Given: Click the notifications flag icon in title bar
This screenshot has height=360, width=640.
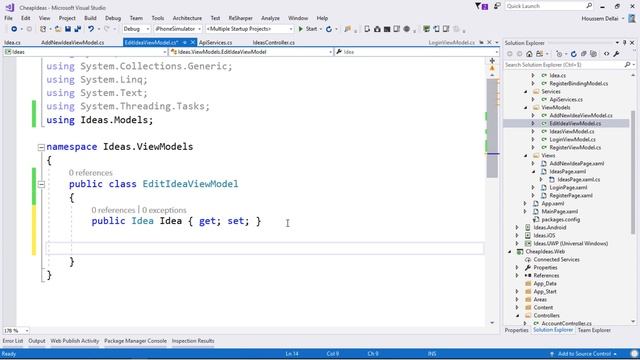Looking at the screenshot, I should tap(481, 6).
